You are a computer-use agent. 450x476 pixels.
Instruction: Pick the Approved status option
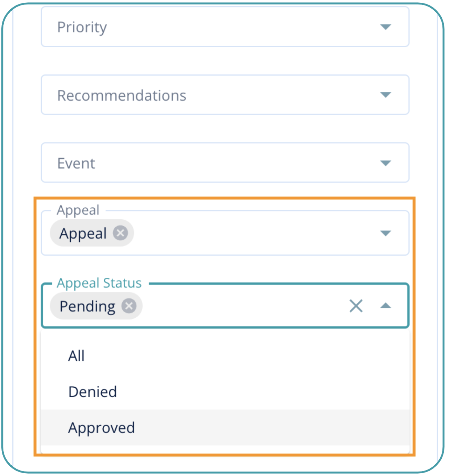102,428
